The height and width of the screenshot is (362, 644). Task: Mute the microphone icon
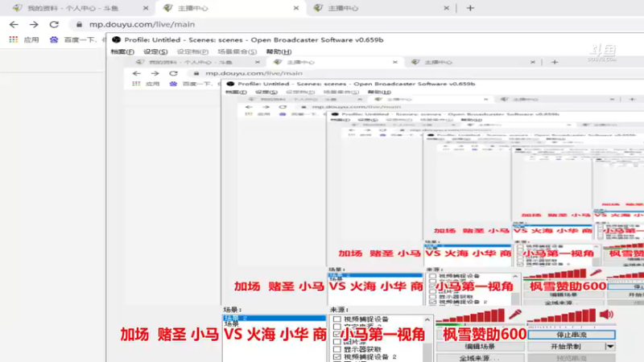point(515,315)
